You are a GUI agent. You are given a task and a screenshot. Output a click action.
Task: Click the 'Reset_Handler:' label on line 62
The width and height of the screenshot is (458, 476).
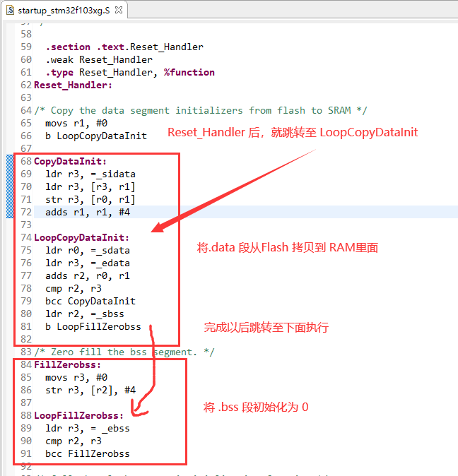coord(73,85)
